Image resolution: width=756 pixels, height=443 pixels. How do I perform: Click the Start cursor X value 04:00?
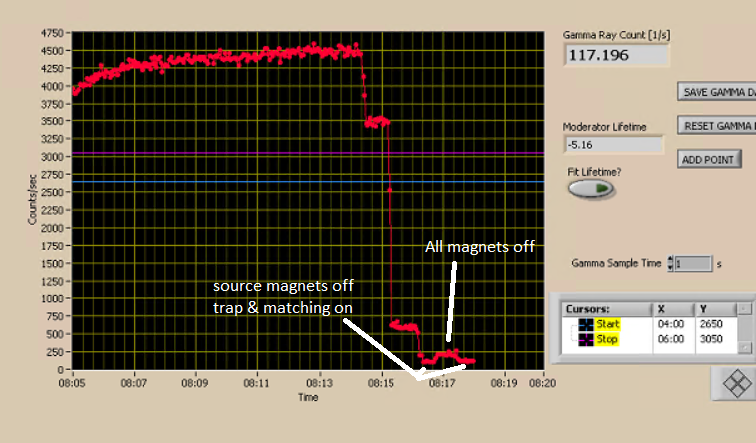coord(671,324)
